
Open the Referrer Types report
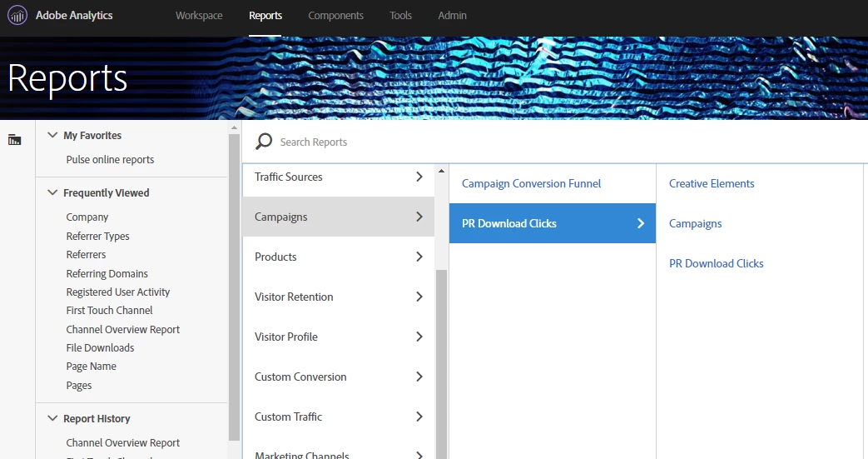[97, 236]
